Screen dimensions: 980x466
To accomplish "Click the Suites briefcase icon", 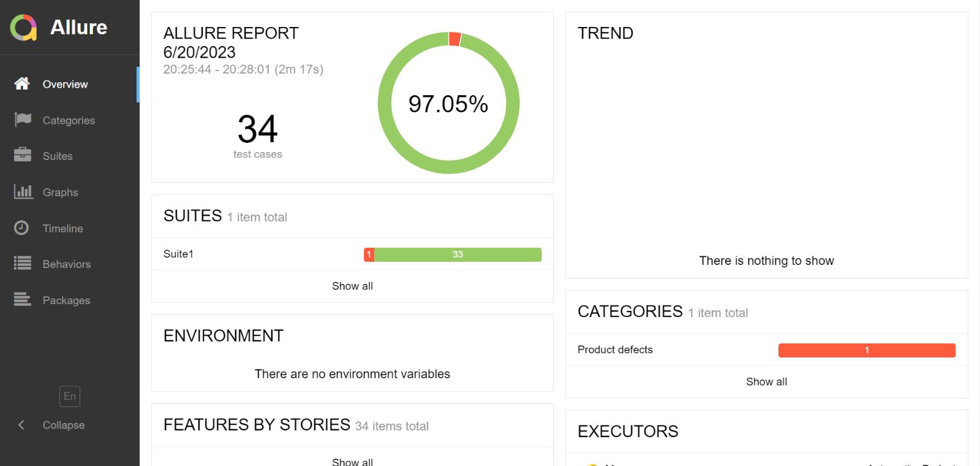I will click(23, 155).
